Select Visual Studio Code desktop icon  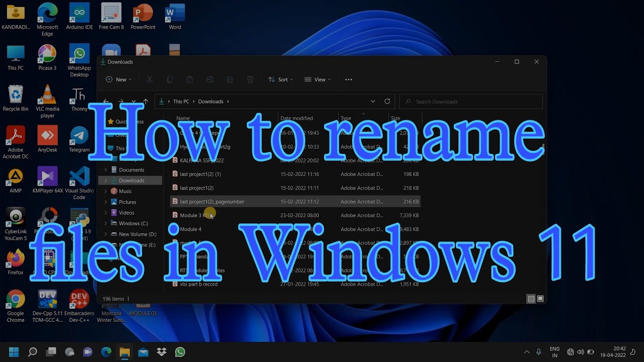tap(79, 184)
